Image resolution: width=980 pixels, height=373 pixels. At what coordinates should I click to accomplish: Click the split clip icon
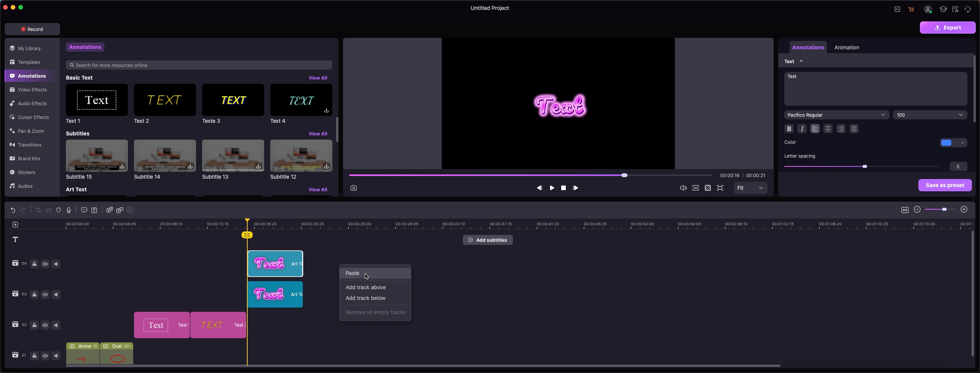(x=49, y=210)
